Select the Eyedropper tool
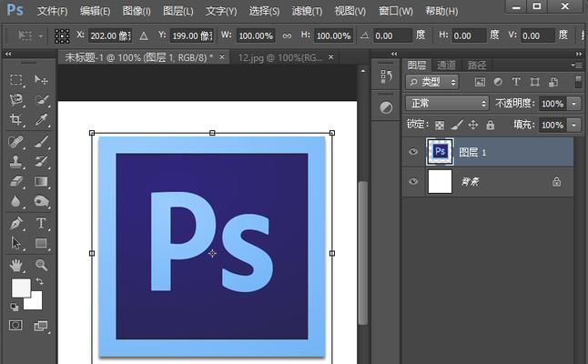The height and width of the screenshot is (364, 588). (40, 119)
